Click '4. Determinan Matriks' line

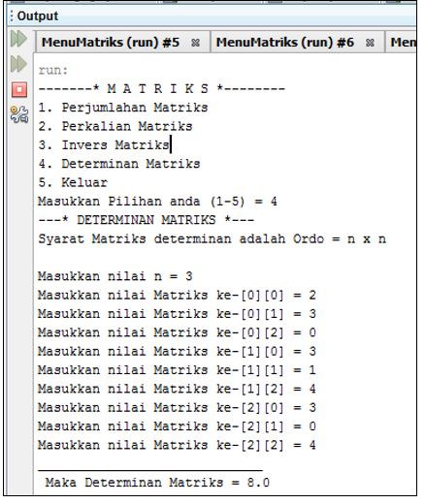coord(119,164)
